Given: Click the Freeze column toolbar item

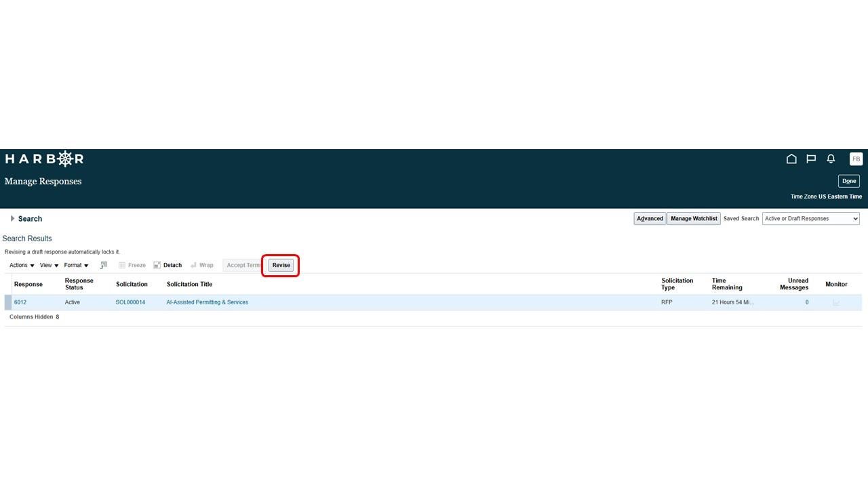Looking at the screenshot, I should click(132, 265).
